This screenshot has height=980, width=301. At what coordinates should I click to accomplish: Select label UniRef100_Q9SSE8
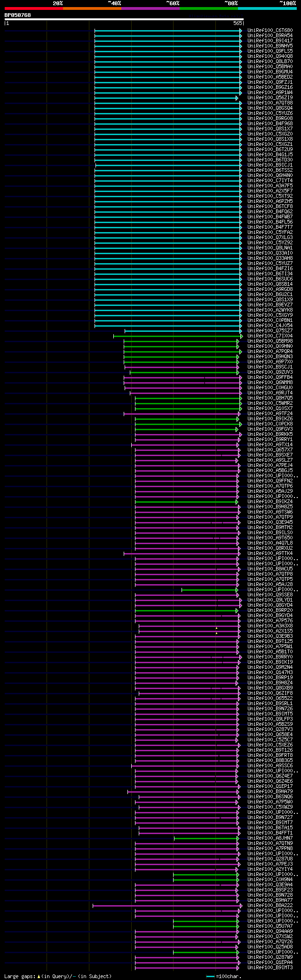pyautogui.click(x=270, y=595)
